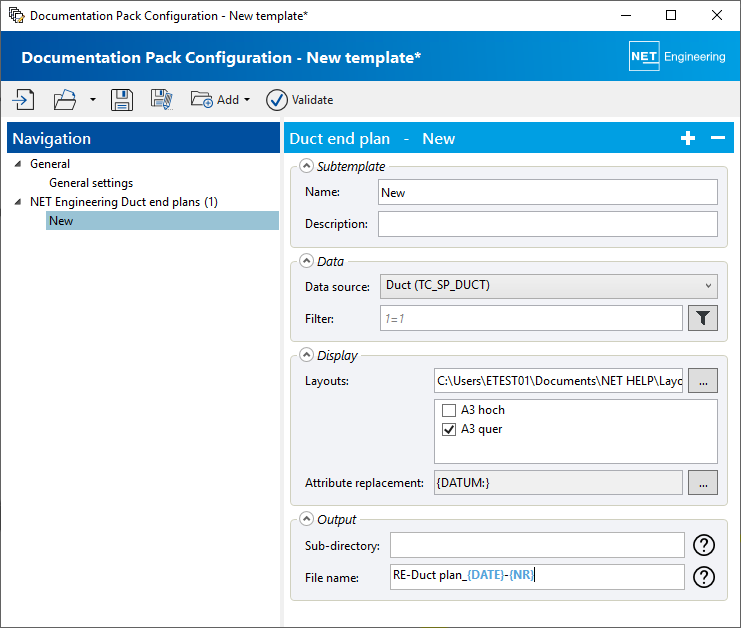
Task: Click in the Description input field
Action: 547,224
